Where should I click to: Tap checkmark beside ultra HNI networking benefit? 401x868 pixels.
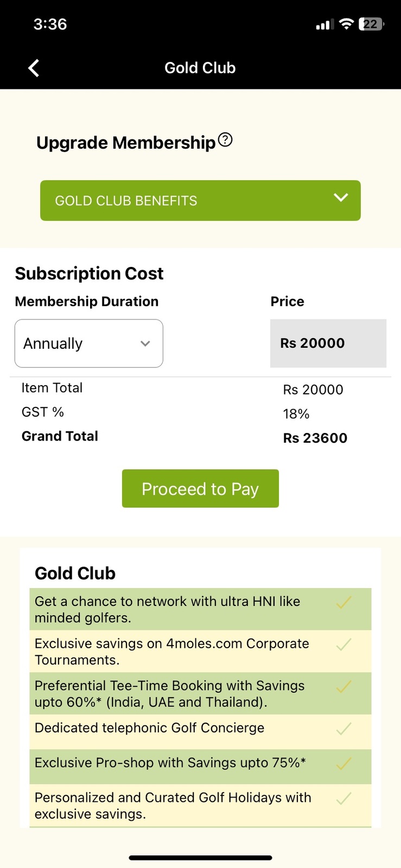pos(344,602)
